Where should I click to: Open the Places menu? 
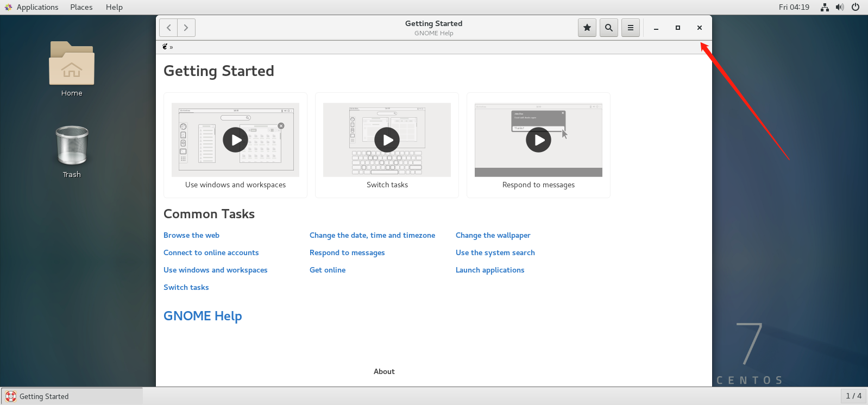81,7
